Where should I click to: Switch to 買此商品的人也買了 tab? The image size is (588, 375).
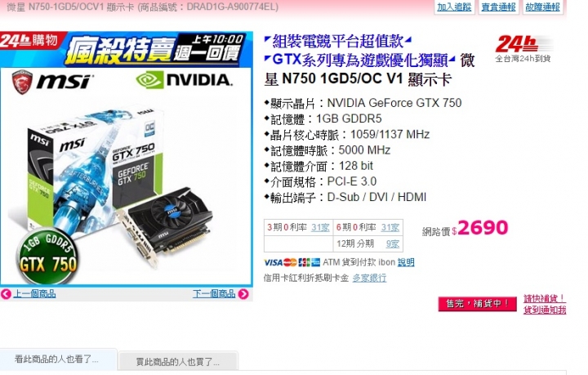(178, 362)
